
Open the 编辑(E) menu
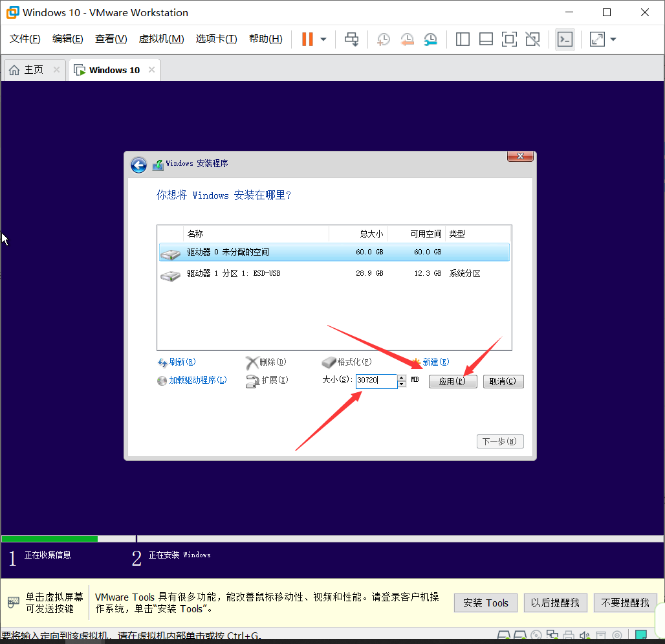[67, 39]
